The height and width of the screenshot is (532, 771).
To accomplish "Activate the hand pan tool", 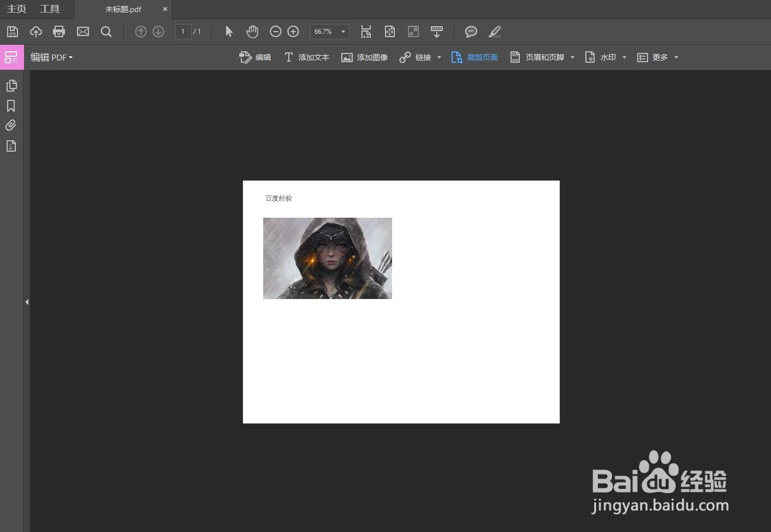I will (252, 32).
